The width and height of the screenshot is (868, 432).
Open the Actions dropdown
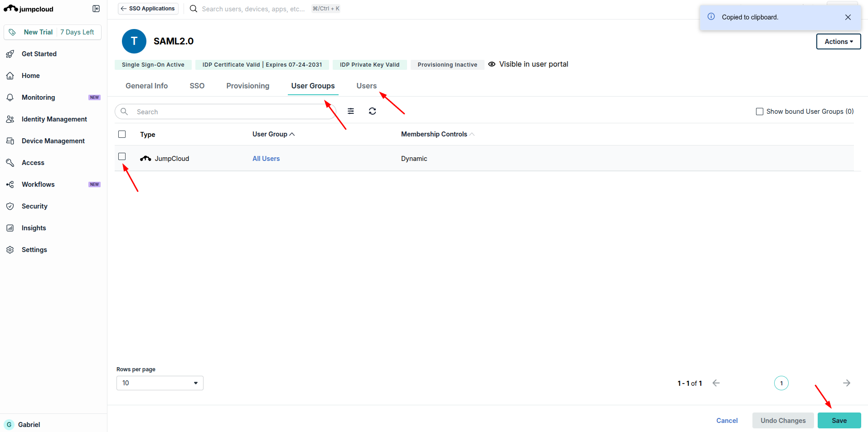click(839, 42)
